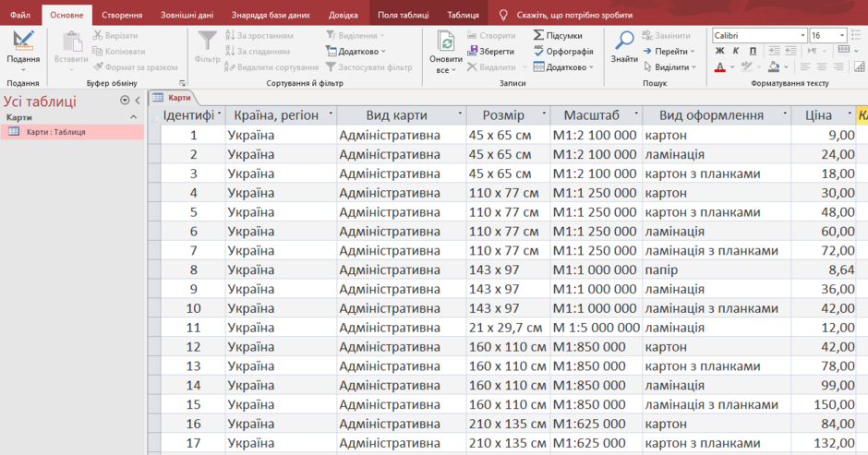Open the Подання view button
Viewport: 868px width, 455px height.
[x=23, y=51]
